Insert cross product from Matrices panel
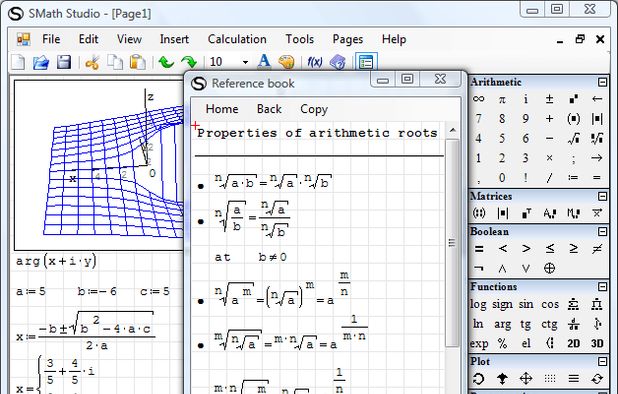The height and width of the screenshot is (394, 618). [x=597, y=213]
